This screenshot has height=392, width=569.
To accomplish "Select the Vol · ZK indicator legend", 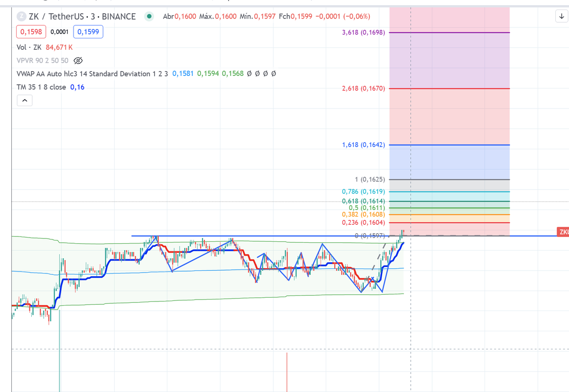I will pyautogui.click(x=29, y=47).
